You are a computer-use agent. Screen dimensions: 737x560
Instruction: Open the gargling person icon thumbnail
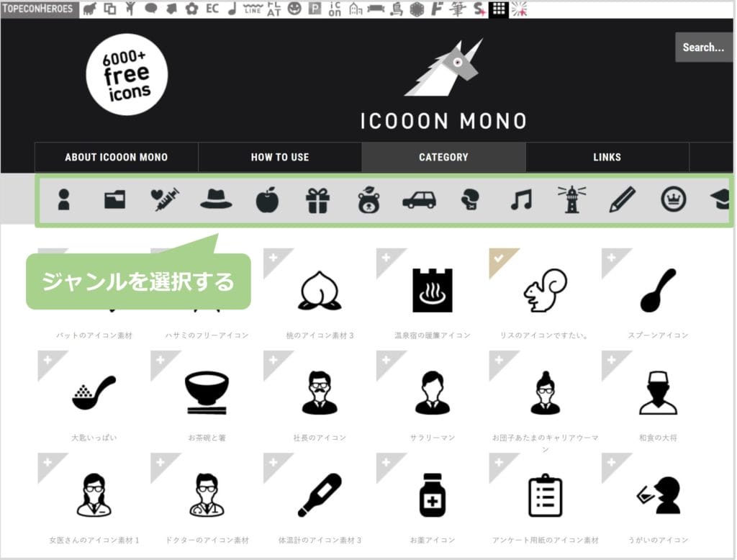pyautogui.click(x=658, y=495)
